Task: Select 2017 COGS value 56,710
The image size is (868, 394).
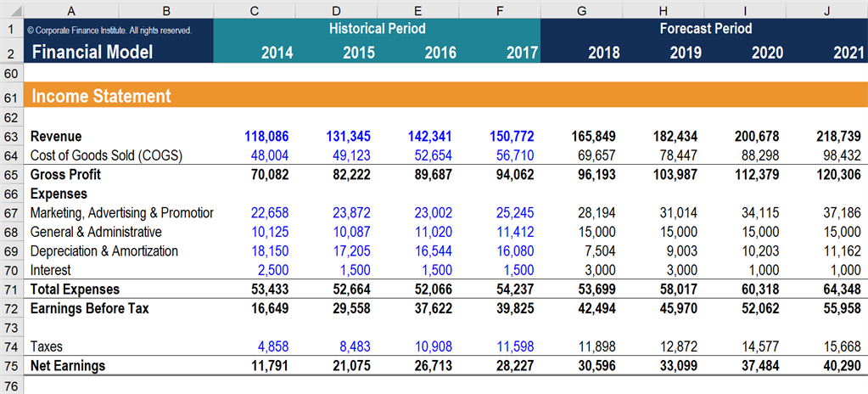Action: [516, 155]
